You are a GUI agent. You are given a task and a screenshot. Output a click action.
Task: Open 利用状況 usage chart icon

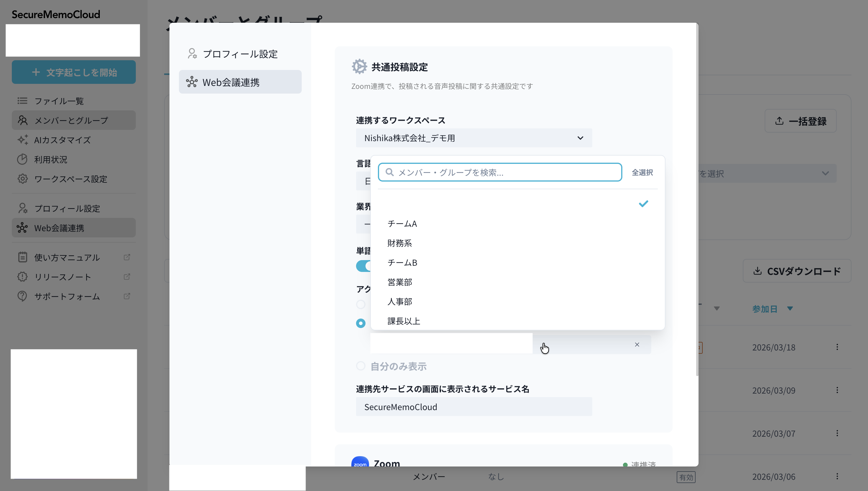click(x=22, y=159)
